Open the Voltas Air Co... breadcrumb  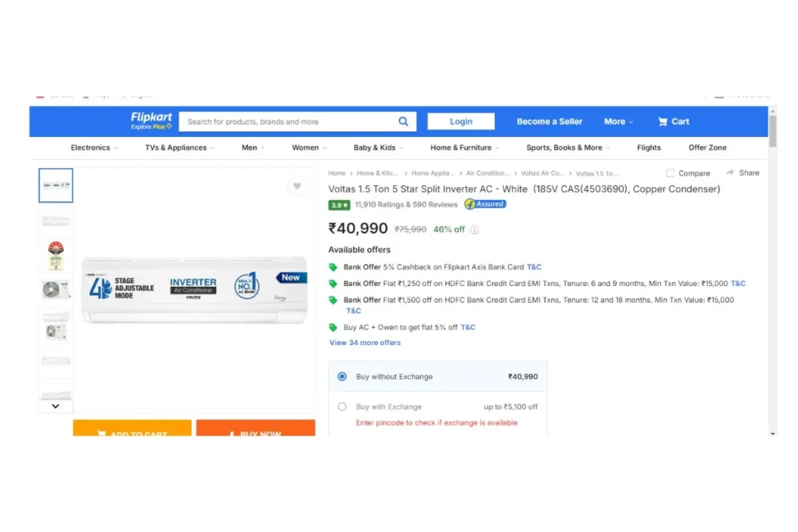click(x=542, y=174)
